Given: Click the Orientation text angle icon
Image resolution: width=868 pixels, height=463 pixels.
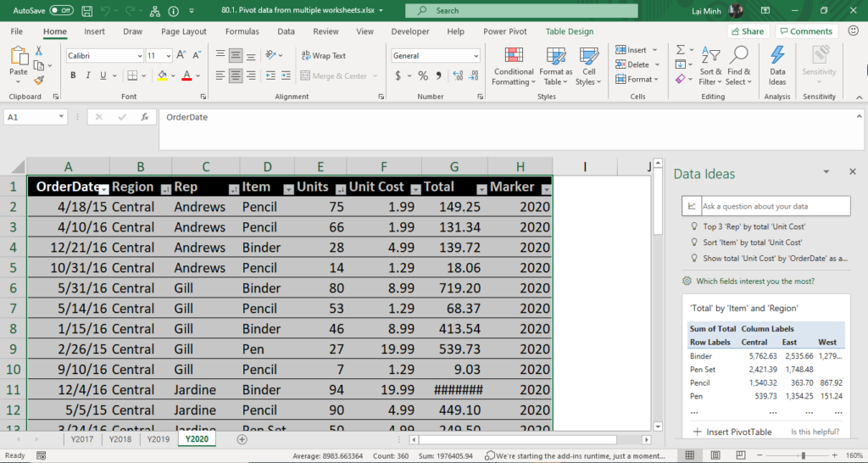Looking at the screenshot, I should coord(270,55).
